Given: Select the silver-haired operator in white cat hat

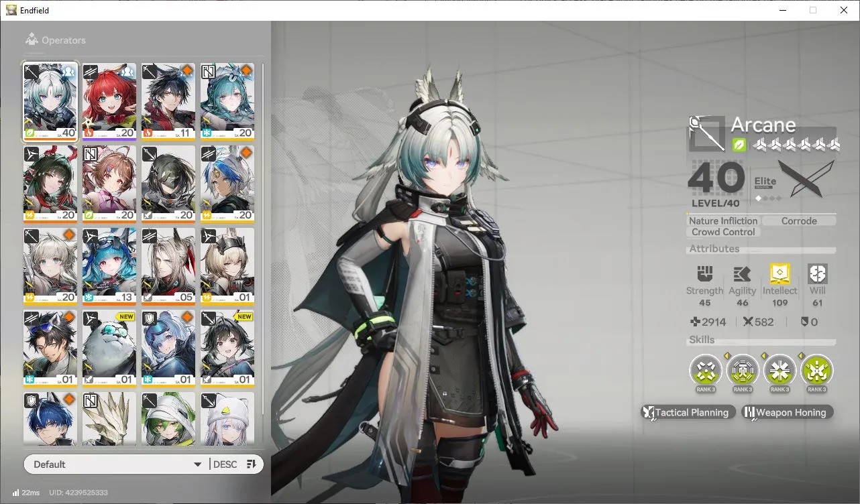Looking at the screenshot, I should (227, 419).
